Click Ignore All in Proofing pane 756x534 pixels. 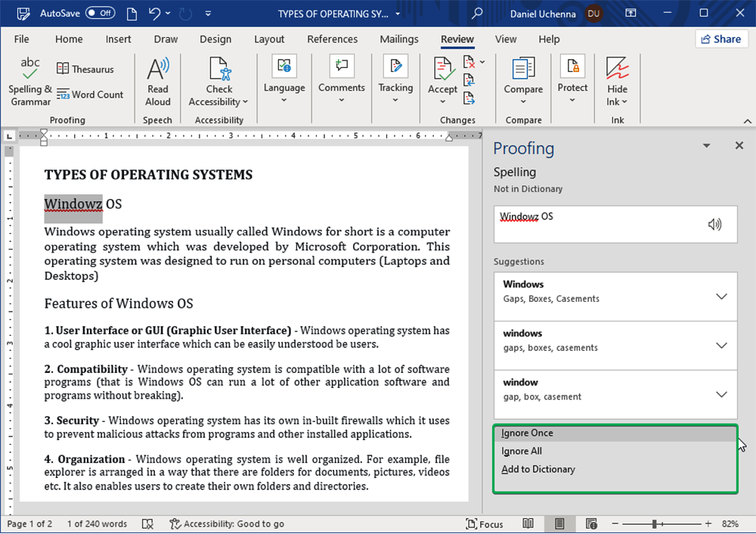[x=522, y=451]
